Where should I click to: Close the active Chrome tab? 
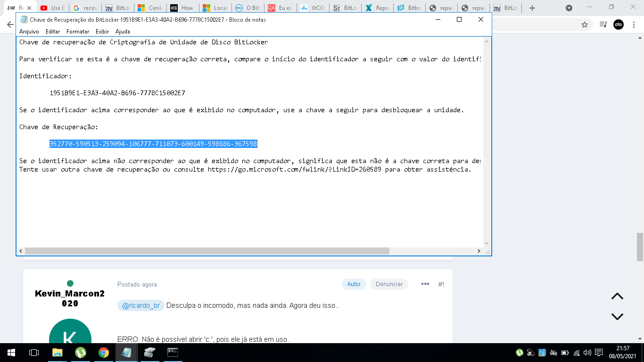(29, 8)
